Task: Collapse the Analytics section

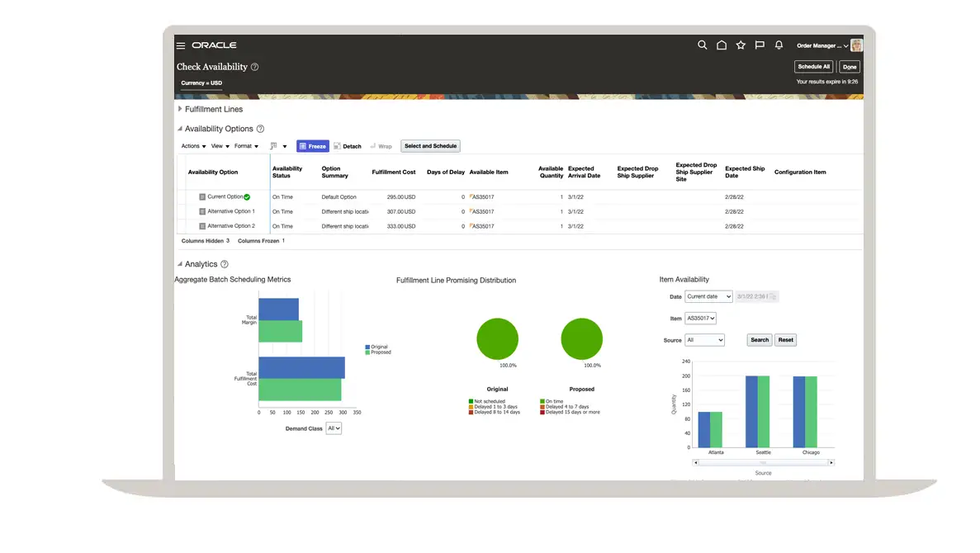Action: [180, 264]
